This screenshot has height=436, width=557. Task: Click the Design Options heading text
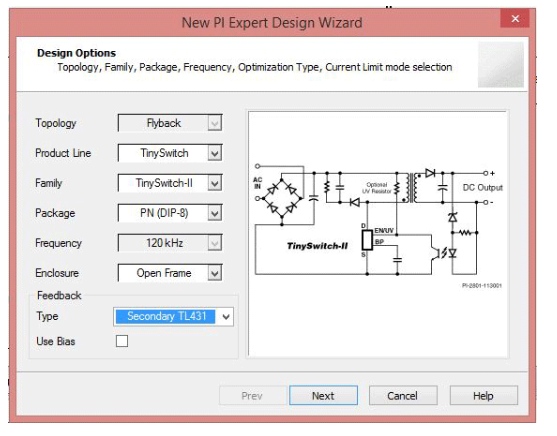(x=76, y=53)
